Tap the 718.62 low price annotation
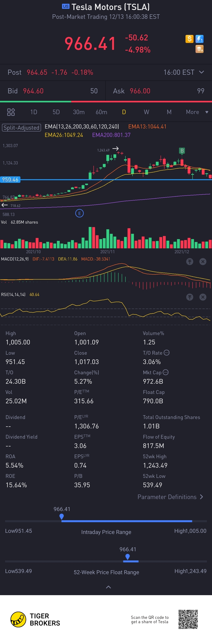 point(16,206)
